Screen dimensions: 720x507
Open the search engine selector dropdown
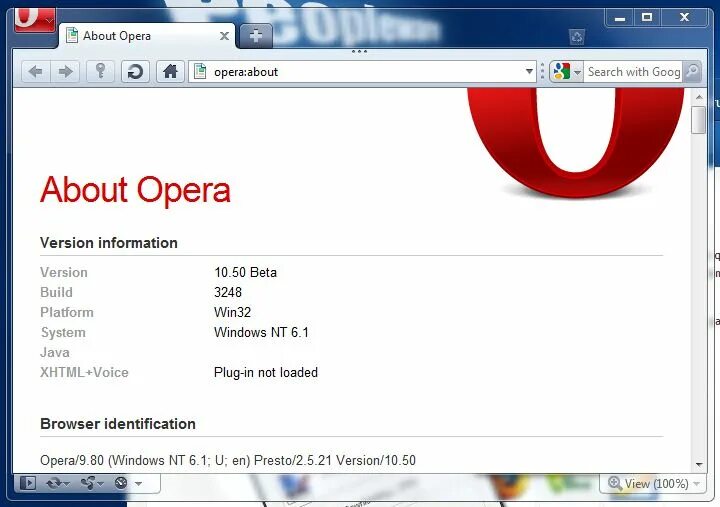[x=578, y=72]
